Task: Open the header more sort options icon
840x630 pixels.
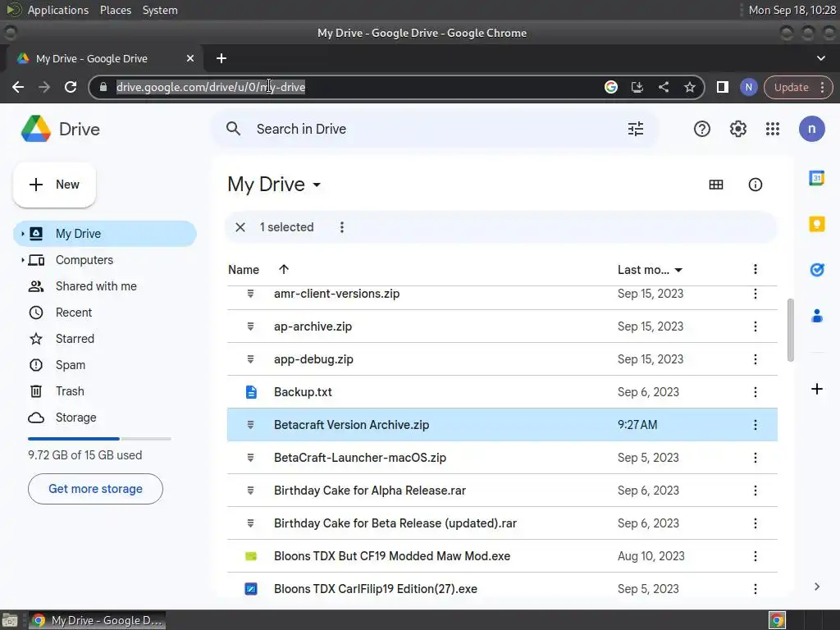Action: tap(755, 269)
